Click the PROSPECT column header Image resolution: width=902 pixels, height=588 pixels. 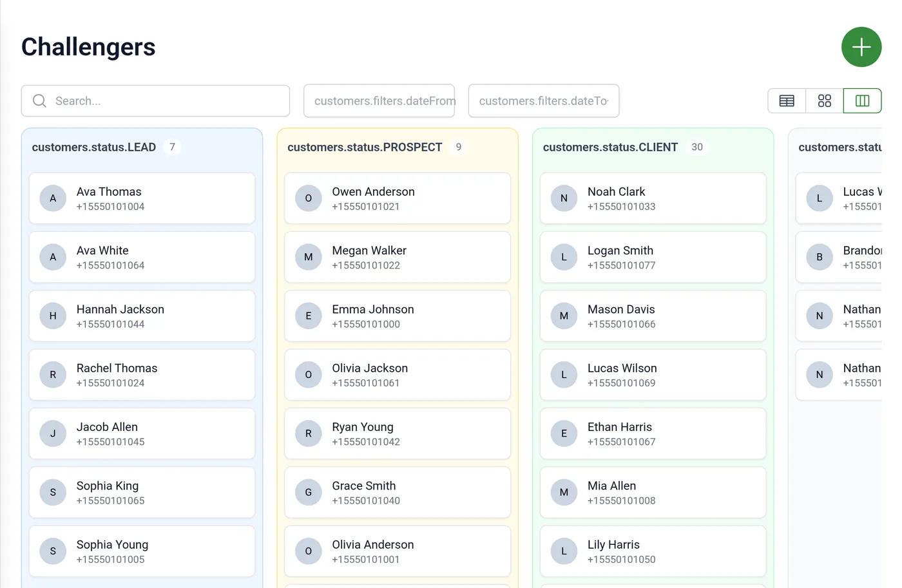coord(365,147)
